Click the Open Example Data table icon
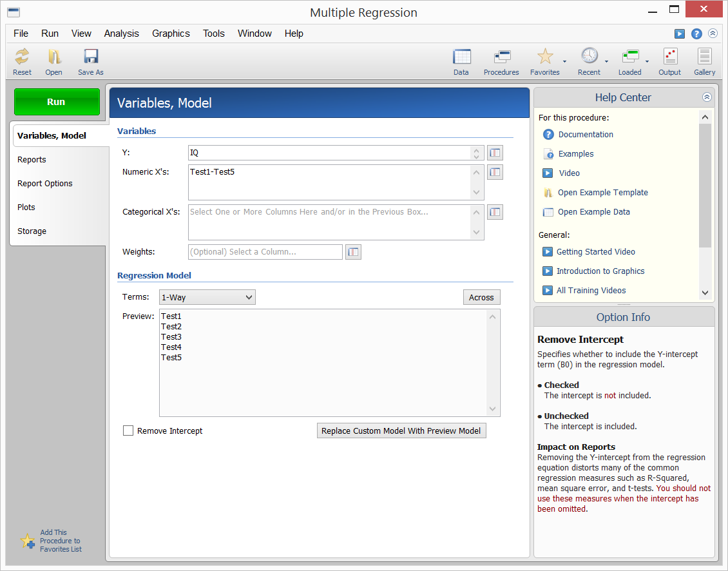Screen dimensions: 728x571 click(548, 212)
